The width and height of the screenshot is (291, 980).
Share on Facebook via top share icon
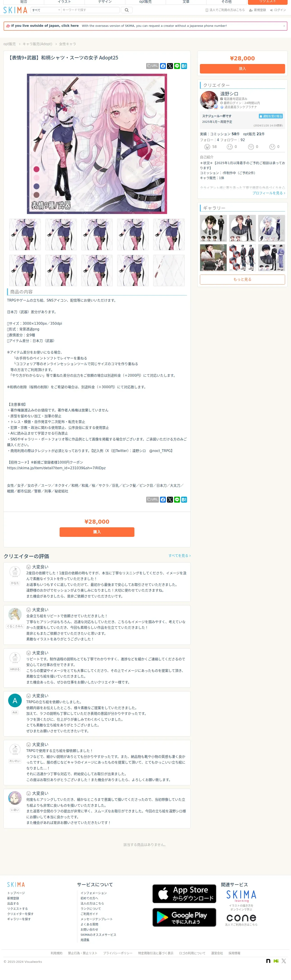click(163, 66)
